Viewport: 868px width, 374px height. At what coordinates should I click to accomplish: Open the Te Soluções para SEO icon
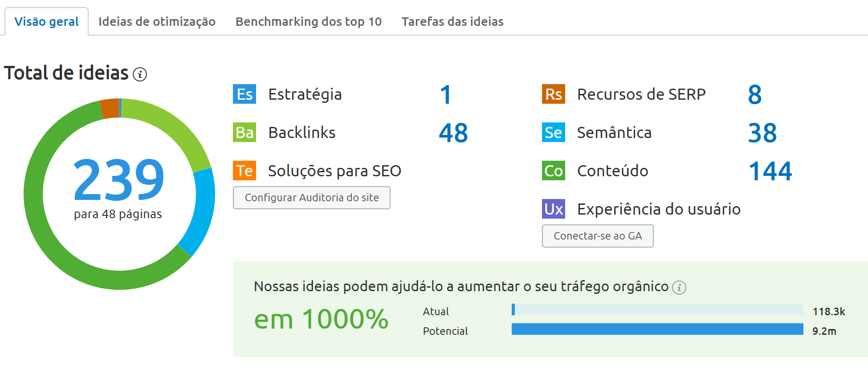point(244,171)
